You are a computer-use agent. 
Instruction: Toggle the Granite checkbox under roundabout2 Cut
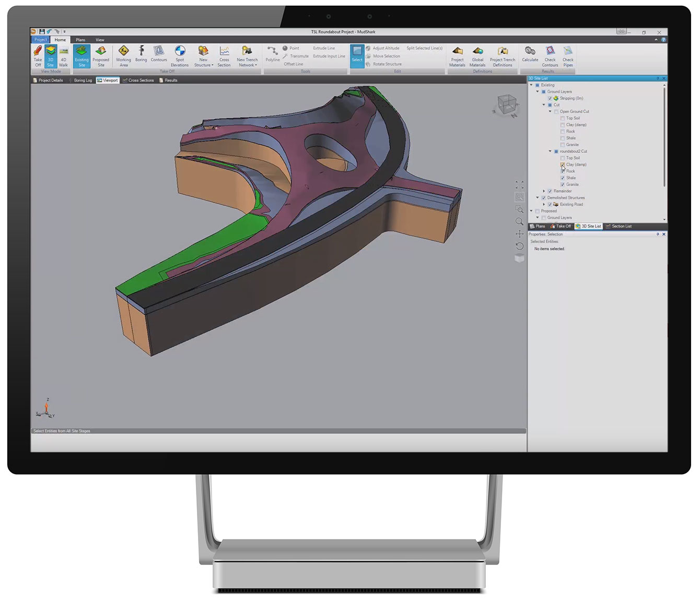[x=563, y=184]
